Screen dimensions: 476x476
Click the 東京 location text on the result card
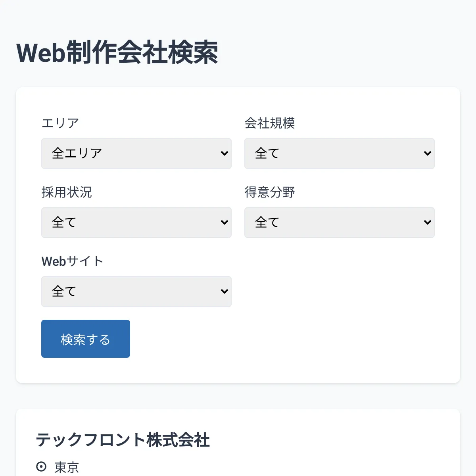[67, 467]
